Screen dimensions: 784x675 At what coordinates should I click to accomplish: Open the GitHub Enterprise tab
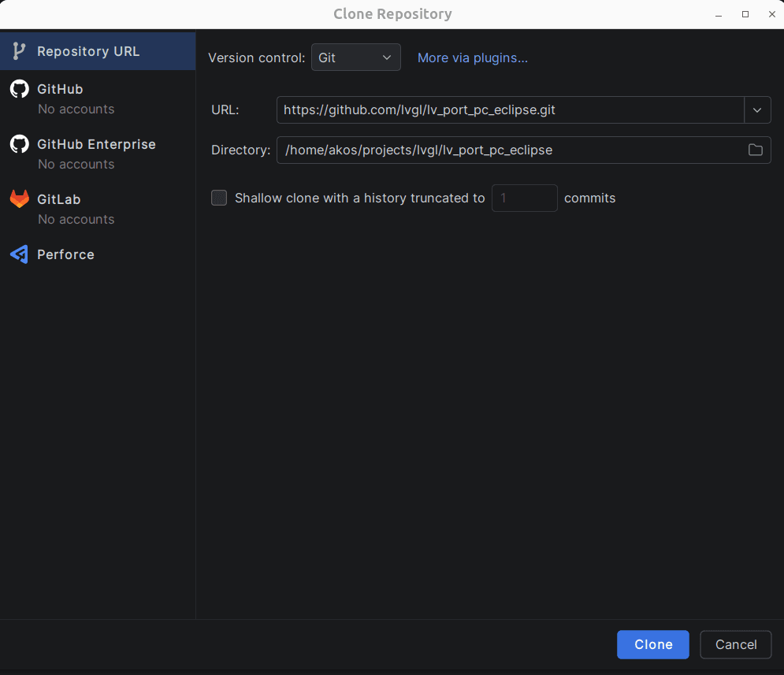pyautogui.click(x=98, y=153)
